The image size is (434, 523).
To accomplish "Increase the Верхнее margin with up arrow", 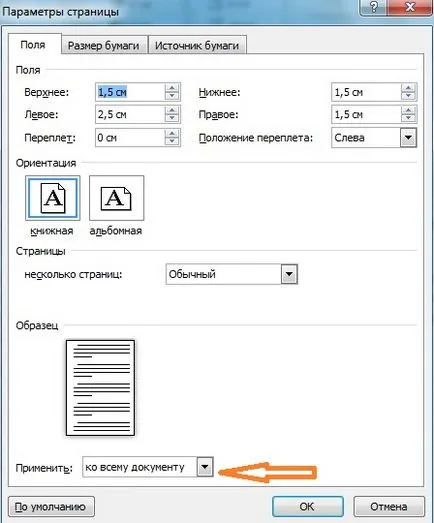I will [x=172, y=88].
